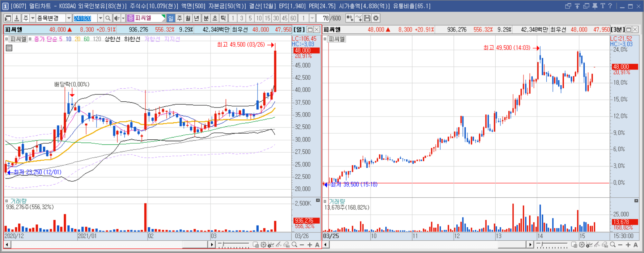Expand the custom period dropdown next to 1
644x253 pixels.
point(312,18)
